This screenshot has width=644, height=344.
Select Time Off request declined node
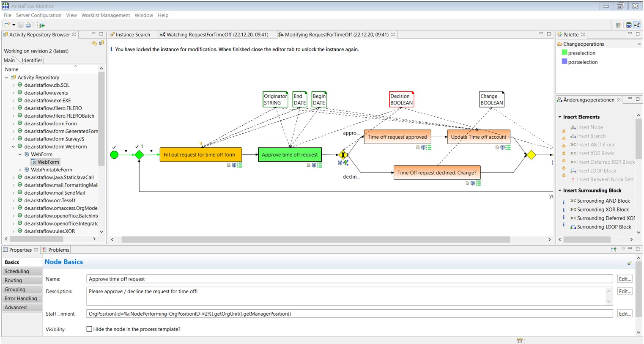coord(437,173)
